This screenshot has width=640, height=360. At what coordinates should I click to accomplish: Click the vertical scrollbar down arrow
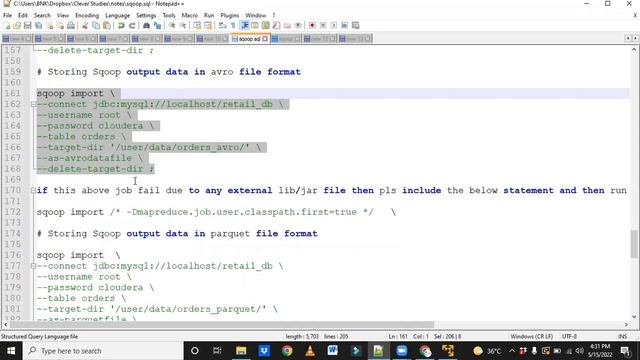click(x=634, y=316)
